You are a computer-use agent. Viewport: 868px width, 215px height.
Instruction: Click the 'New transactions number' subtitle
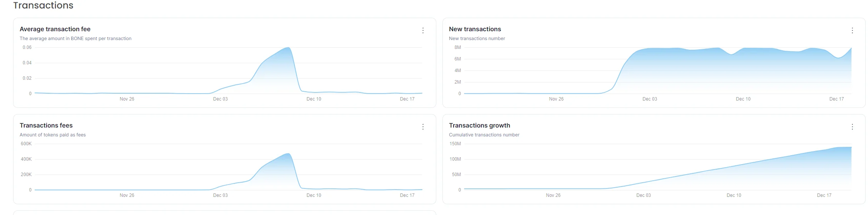pyautogui.click(x=477, y=39)
